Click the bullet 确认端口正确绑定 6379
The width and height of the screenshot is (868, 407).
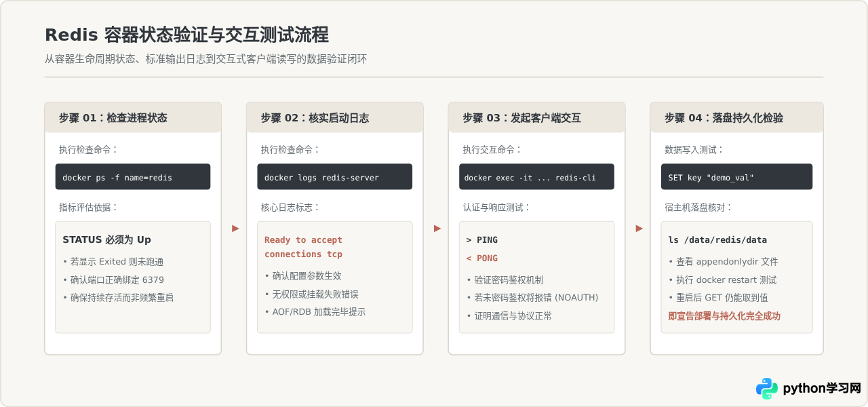point(113,280)
